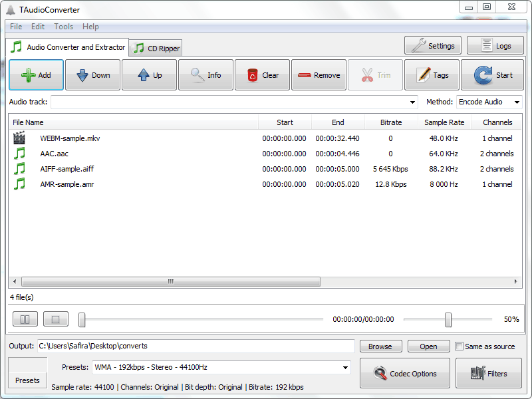Click the Browse button for the output folder
This screenshot has height=399, width=532.
tap(380, 346)
